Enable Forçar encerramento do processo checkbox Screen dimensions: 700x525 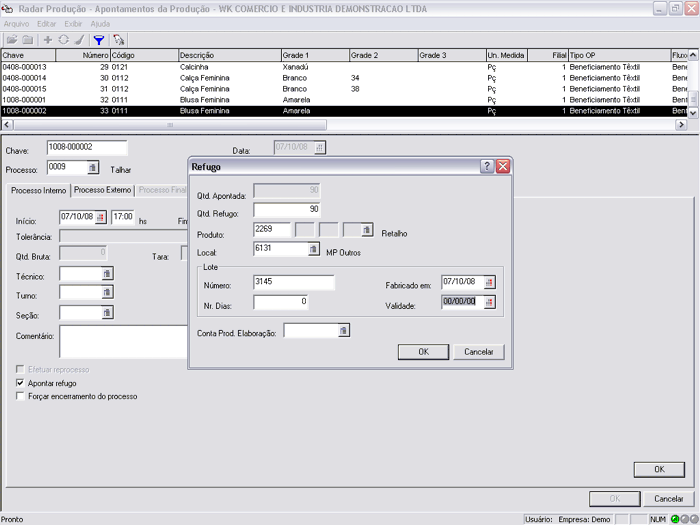pyautogui.click(x=21, y=396)
